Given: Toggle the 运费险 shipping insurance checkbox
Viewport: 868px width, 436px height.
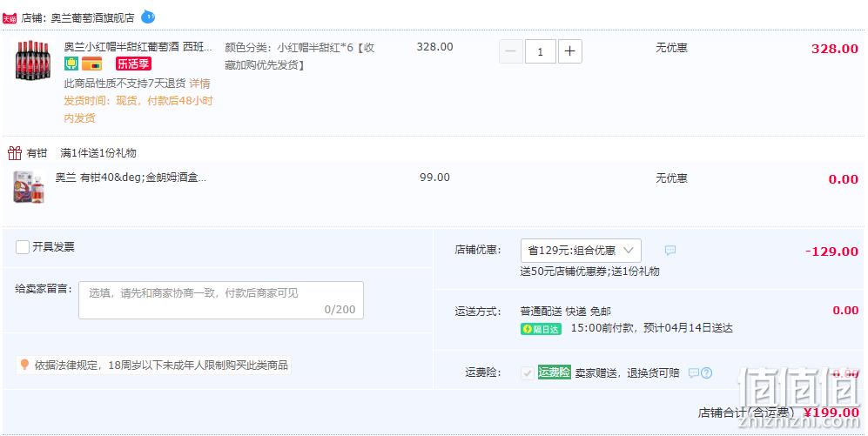Looking at the screenshot, I should tap(528, 373).
